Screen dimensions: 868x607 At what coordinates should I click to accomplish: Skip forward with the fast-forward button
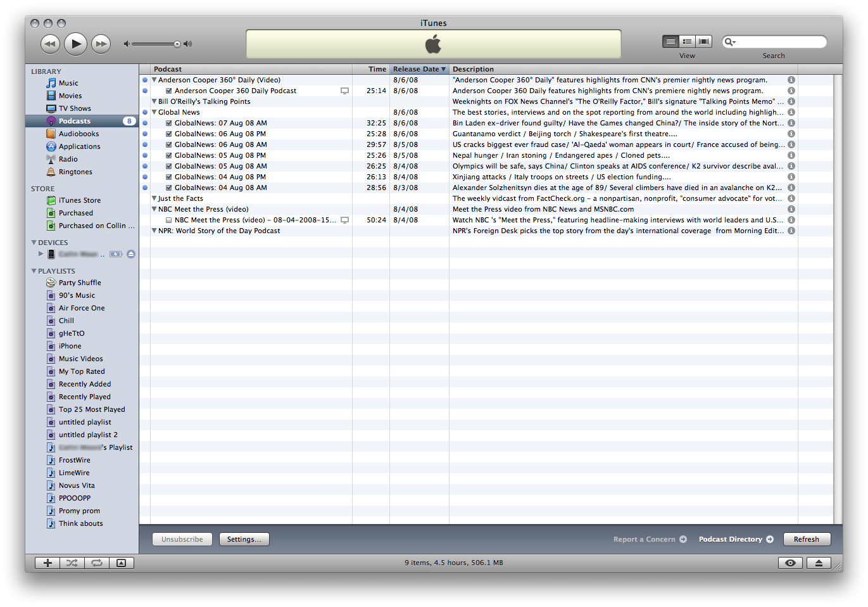click(x=101, y=44)
